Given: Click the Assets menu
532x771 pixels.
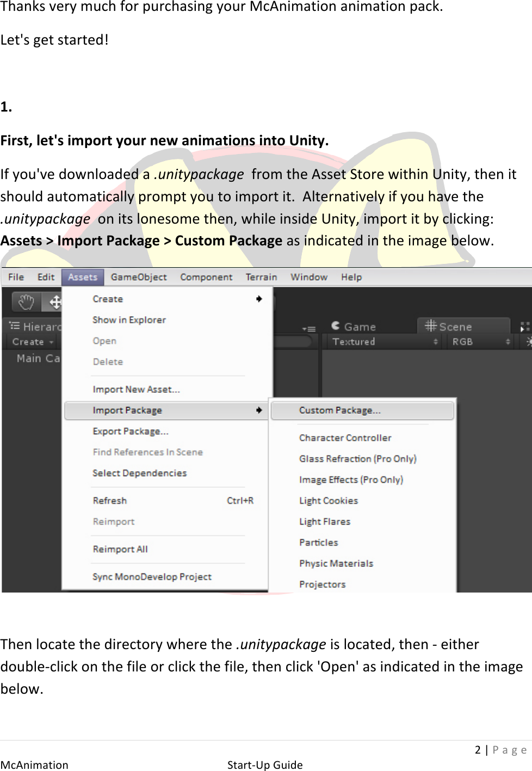Looking at the screenshot, I should point(83,277).
